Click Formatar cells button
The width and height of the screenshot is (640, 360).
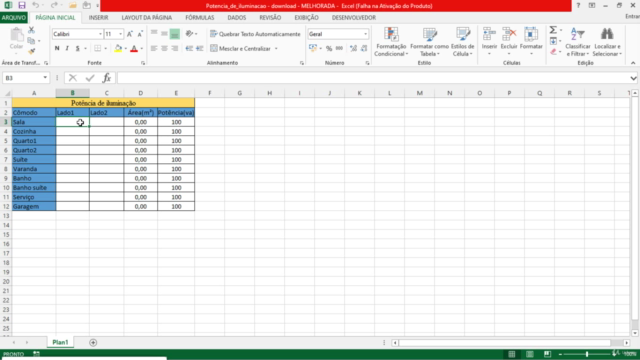point(531,41)
